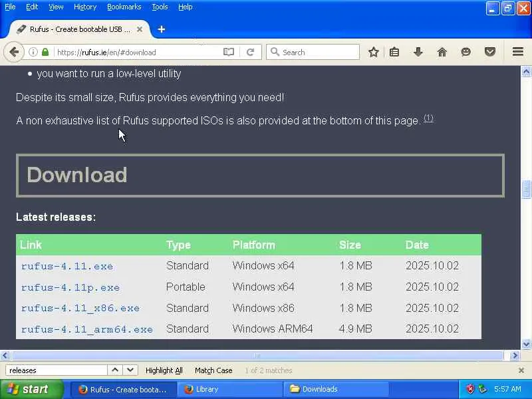Download rufus-4.11_x86.exe

click(x=80, y=309)
